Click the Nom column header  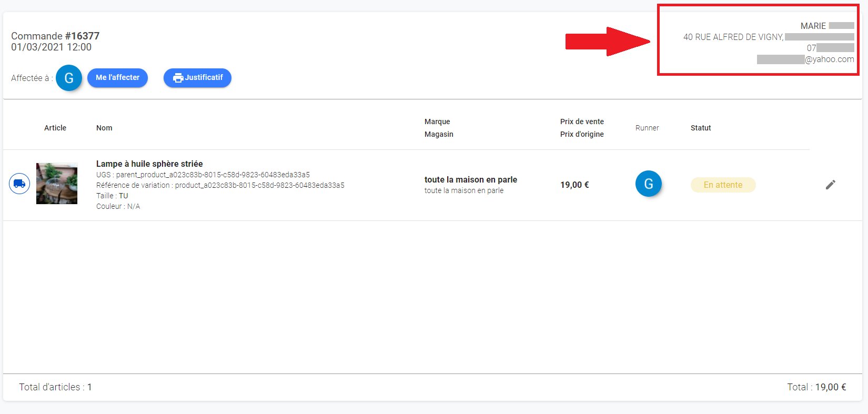tap(104, 128)
